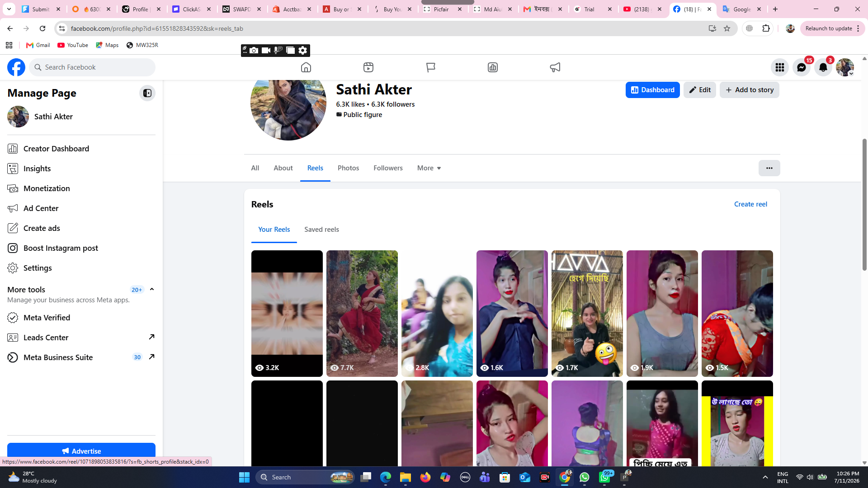Open Meta Business Suite in sidebar

(x=81, y=357)
